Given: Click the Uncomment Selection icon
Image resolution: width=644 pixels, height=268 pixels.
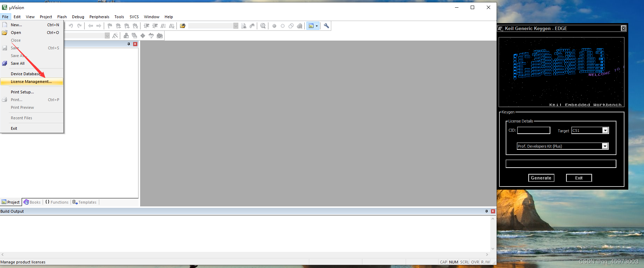Looking at the screenshot, I should click(x=172, y=26).
